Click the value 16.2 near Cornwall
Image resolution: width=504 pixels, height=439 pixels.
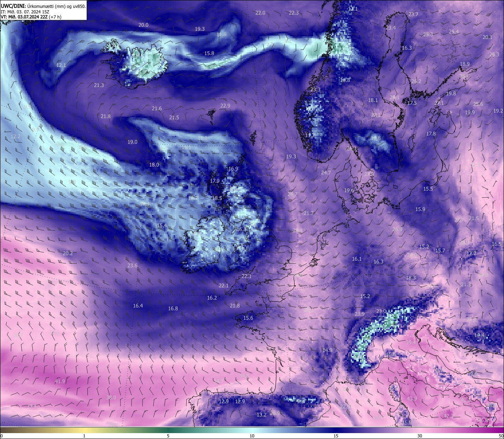[x=212, y=298]
